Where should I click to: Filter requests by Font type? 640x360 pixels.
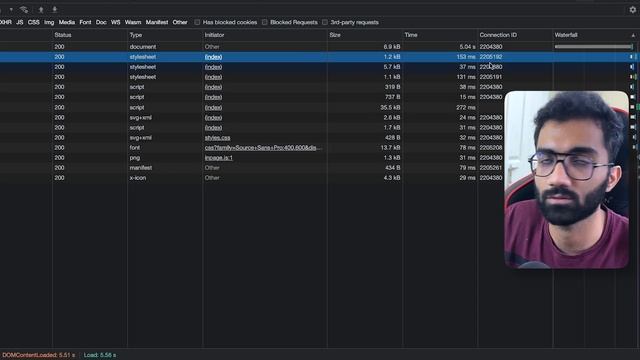pyautogui.click(x=85, y=22)
